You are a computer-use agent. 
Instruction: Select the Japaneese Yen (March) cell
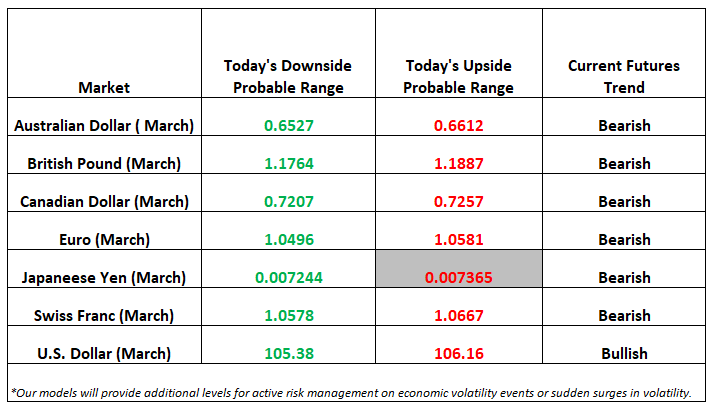(104, 269)
